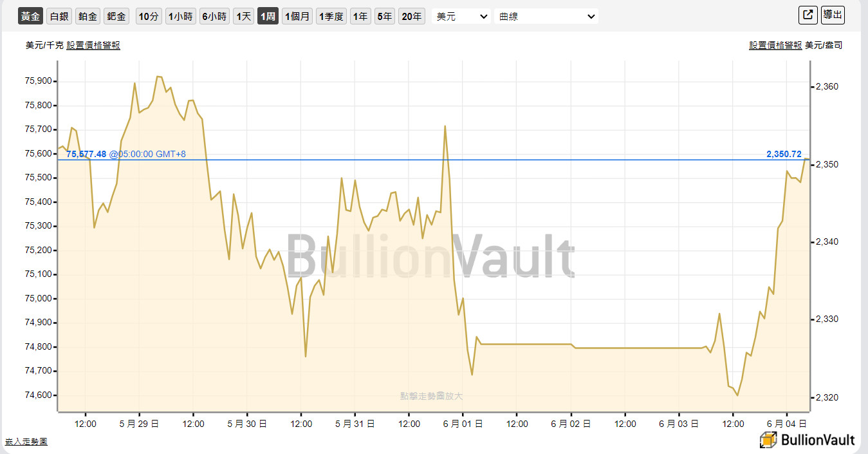Click the 導出 export button
The height and width of the screenshot is (454, 868).
[833, 15]
